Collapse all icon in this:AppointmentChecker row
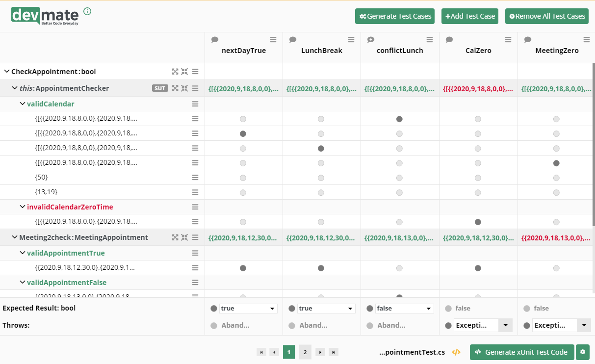The width and height of the screenshot is (595, 364). pyautogui.click(x=184, y=88)
